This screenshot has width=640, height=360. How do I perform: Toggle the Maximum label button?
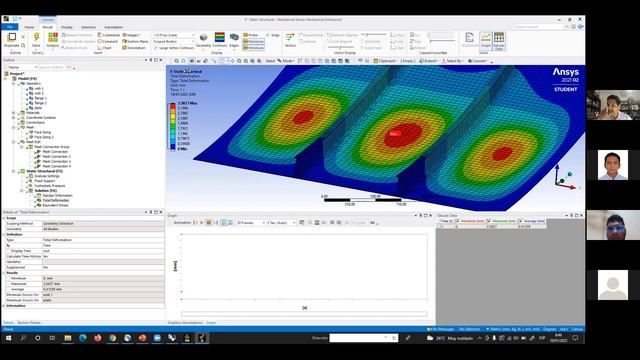pyautogui.click(x=253, y=42)
